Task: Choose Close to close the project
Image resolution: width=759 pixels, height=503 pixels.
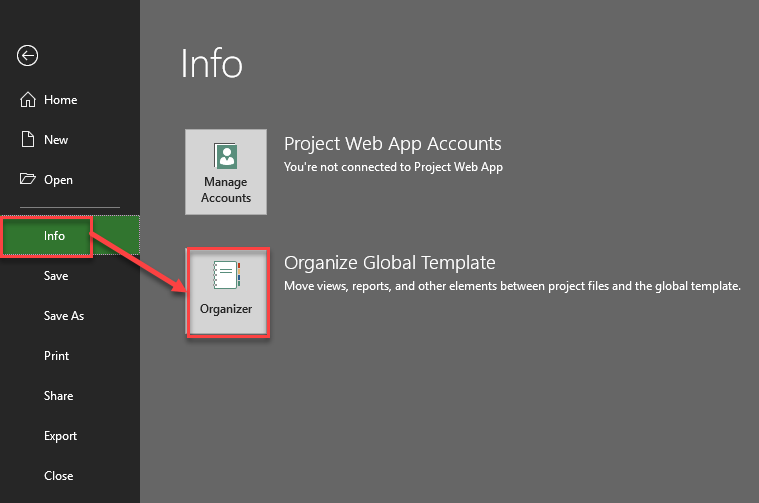Action: coord(58,476)
